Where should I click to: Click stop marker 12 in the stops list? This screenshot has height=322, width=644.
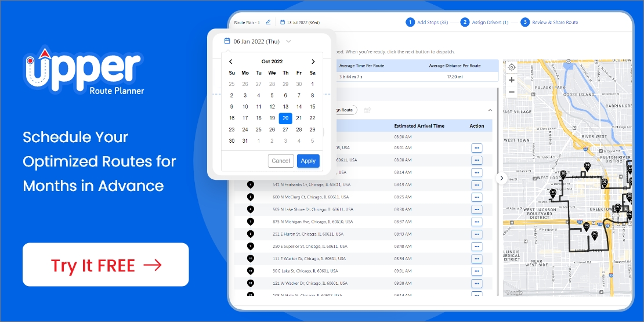[251, 283]
